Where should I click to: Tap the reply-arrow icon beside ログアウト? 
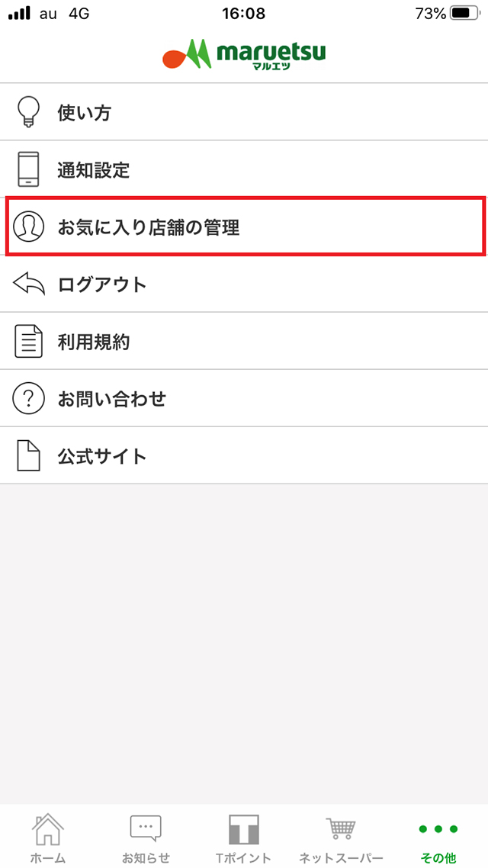click(x=28, y=283)
